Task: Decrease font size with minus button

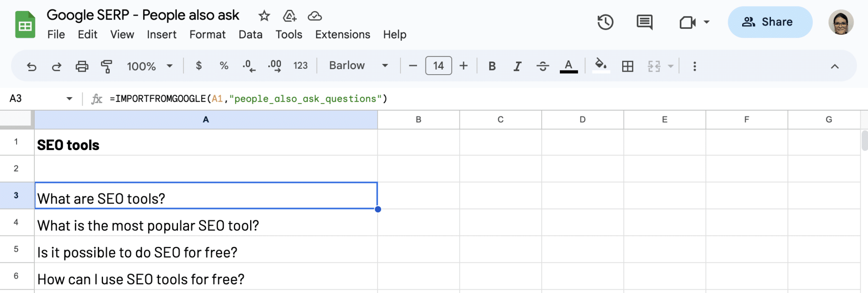Action: point(413,66)
